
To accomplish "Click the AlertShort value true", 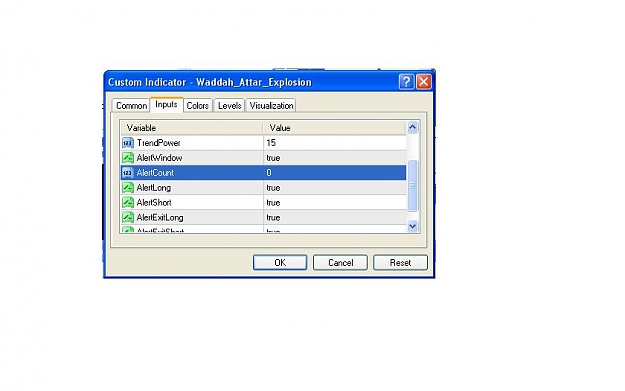I will (273, 202).
